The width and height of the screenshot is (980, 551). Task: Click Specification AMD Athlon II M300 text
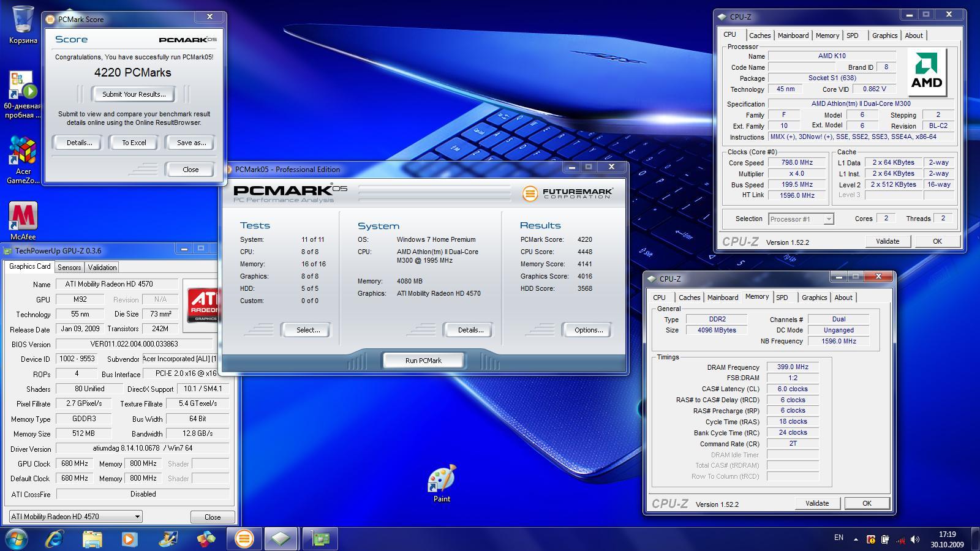[861, 104]
